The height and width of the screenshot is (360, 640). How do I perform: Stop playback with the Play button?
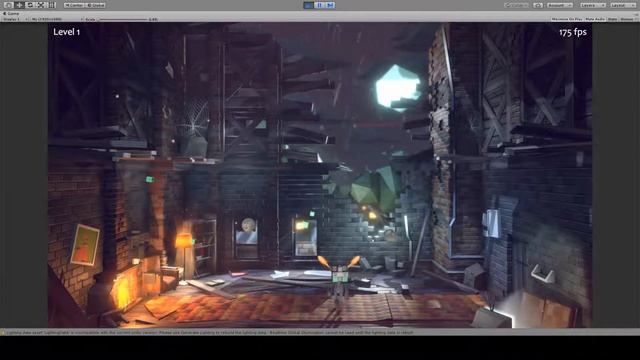click(x=309, y=5)
